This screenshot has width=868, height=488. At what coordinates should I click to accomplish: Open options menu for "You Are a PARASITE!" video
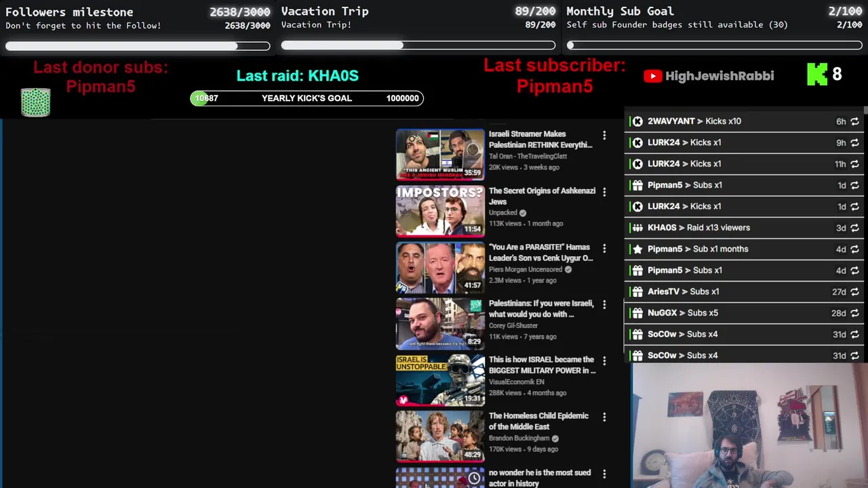point(604,249)
